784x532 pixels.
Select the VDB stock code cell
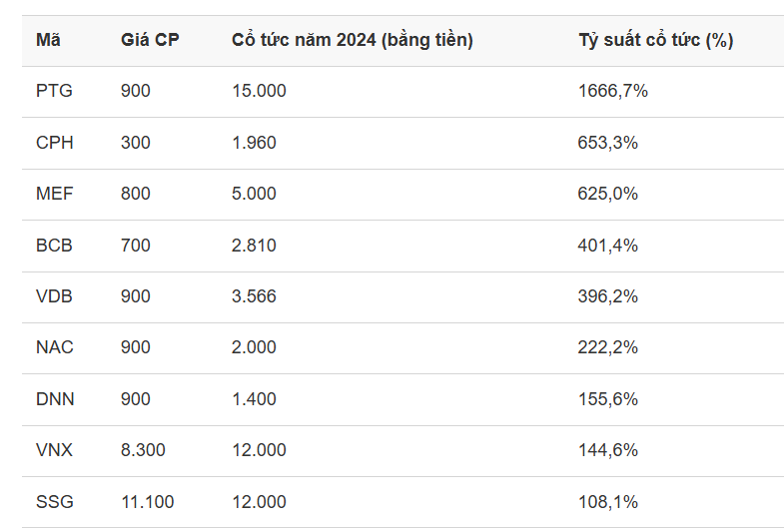[54, 296]
